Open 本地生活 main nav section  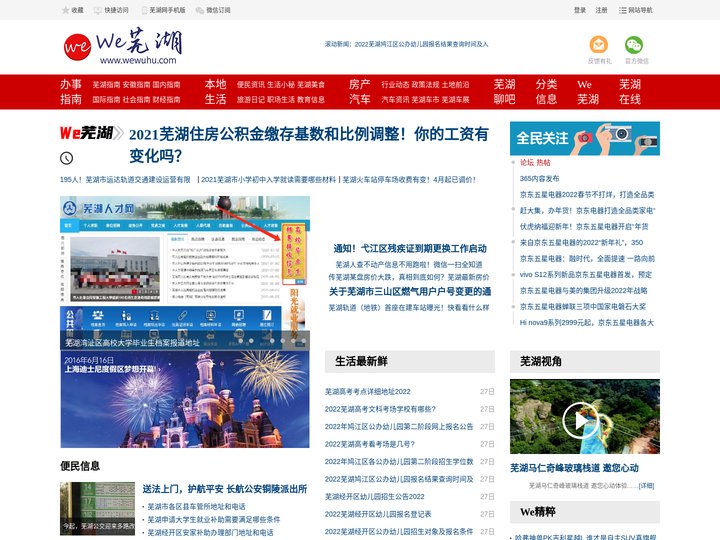(x=215, y=92)
